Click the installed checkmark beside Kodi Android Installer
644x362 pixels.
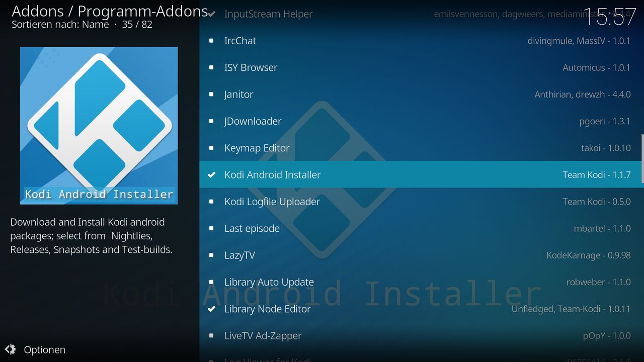212,174
